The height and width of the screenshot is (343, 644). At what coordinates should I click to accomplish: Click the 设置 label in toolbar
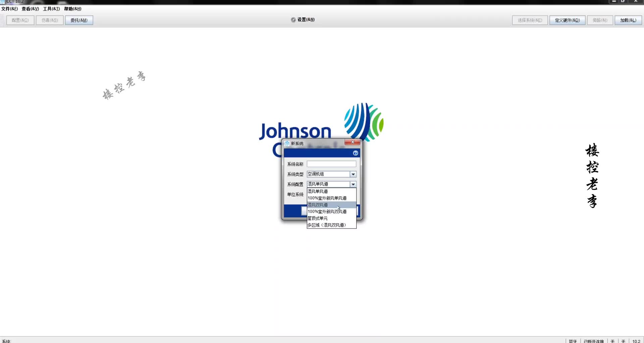coord(306,20)
